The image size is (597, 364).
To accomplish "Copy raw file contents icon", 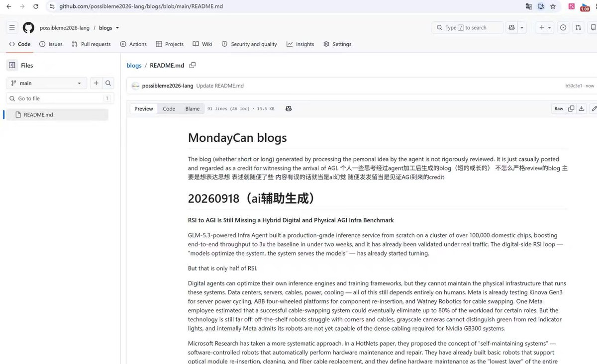I will [571, 108].
